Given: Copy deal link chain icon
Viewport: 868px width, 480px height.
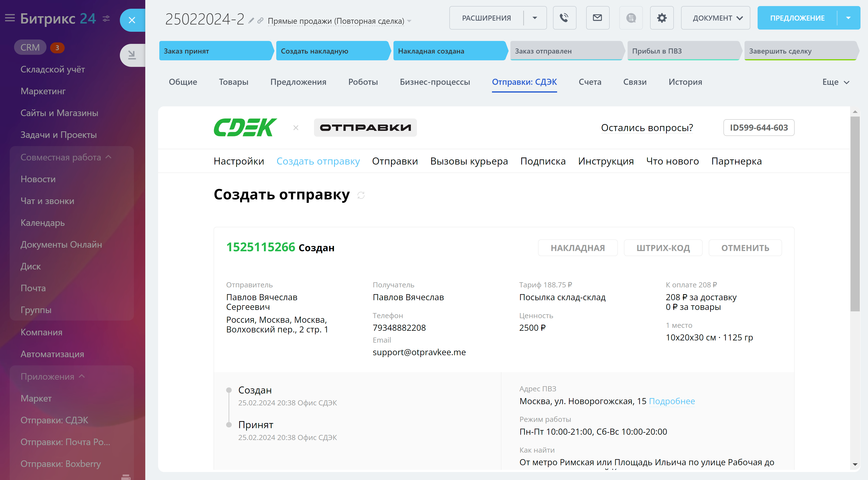Looking at the screenshot, I should [x=260, y=21].
